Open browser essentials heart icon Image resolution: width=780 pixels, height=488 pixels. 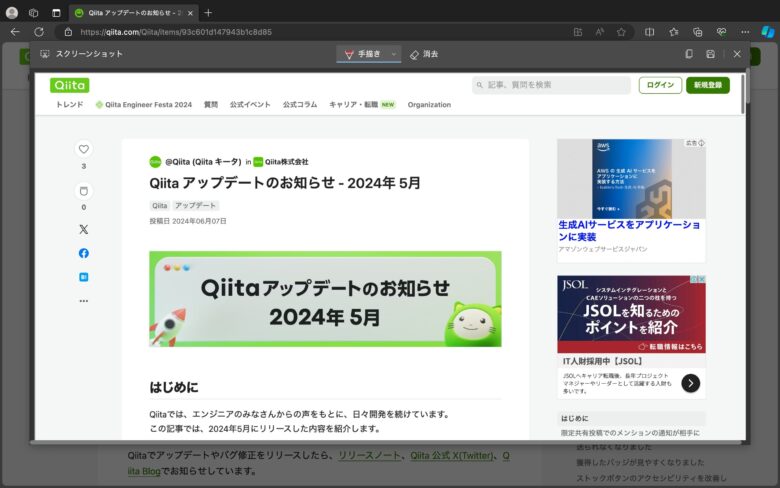pos(721,32)
